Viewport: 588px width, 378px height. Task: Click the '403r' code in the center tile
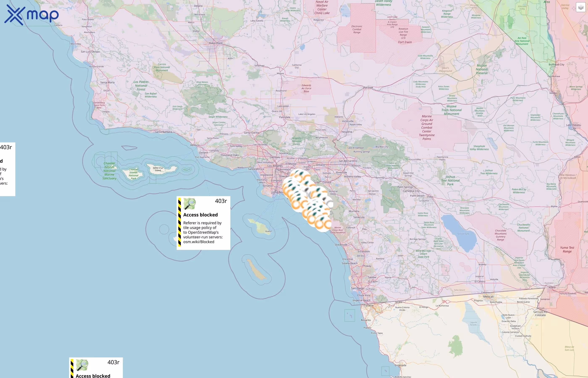click(x=221, y=201)
